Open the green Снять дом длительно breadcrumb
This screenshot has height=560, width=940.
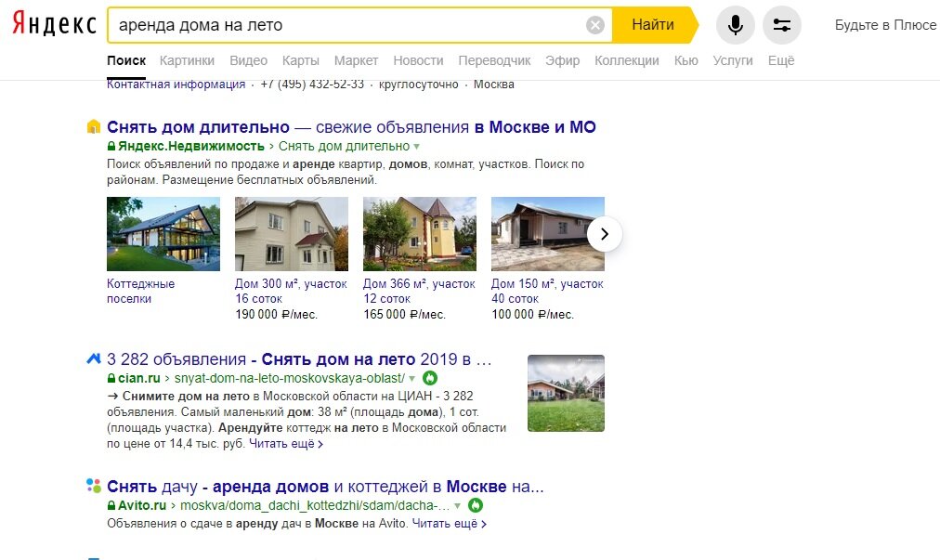[344, 146]
